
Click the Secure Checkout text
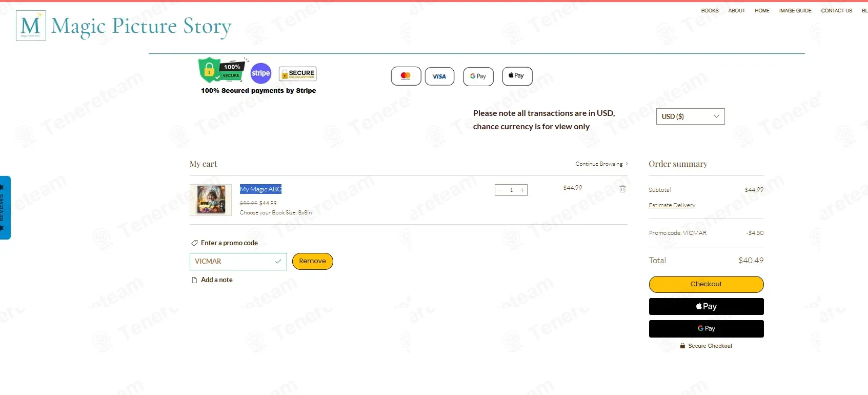coord(710,346)
